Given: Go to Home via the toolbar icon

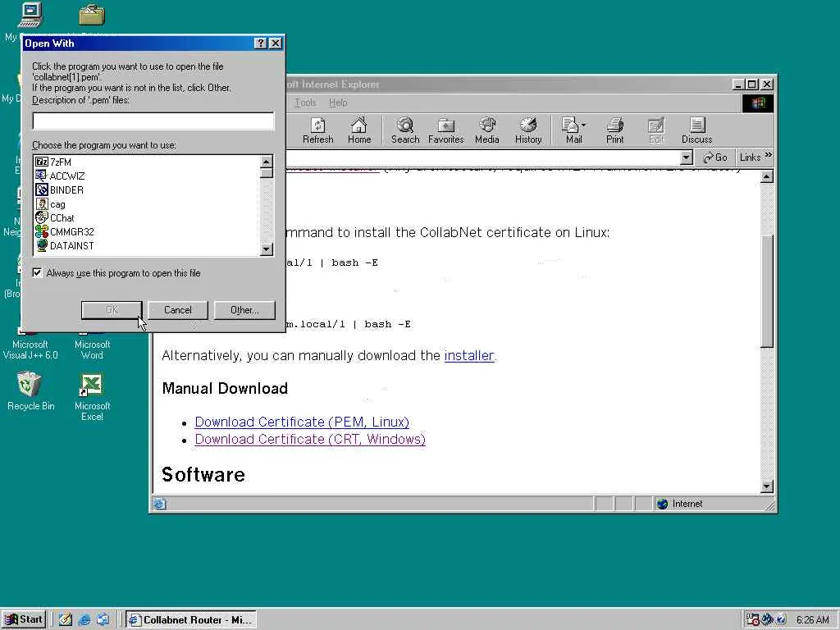Looking at the screenshot, I should tap(359, 130).
